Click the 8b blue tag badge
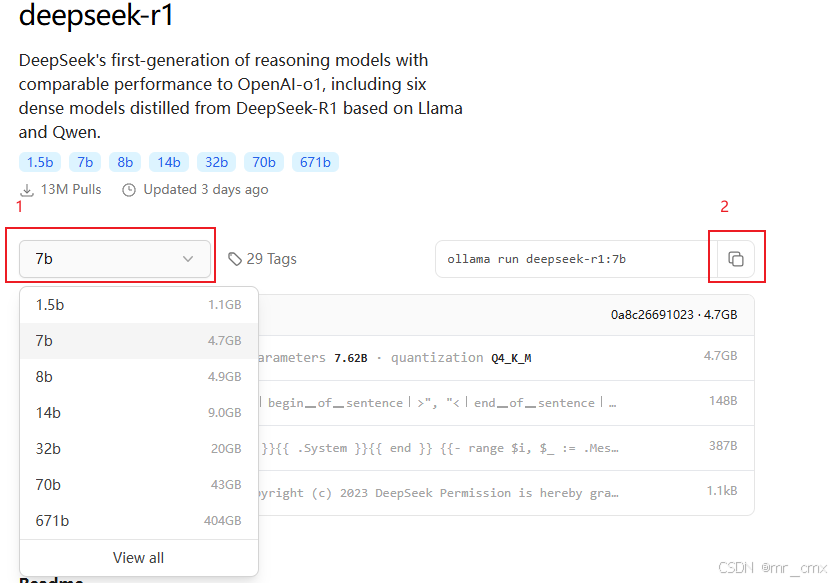Image resolution: width=837 pixels, height=583 pixels. coord(125,162)
